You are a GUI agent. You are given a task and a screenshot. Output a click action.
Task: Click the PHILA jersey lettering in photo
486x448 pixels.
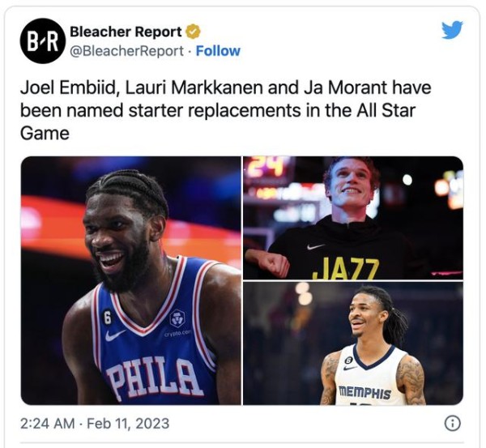154,378
